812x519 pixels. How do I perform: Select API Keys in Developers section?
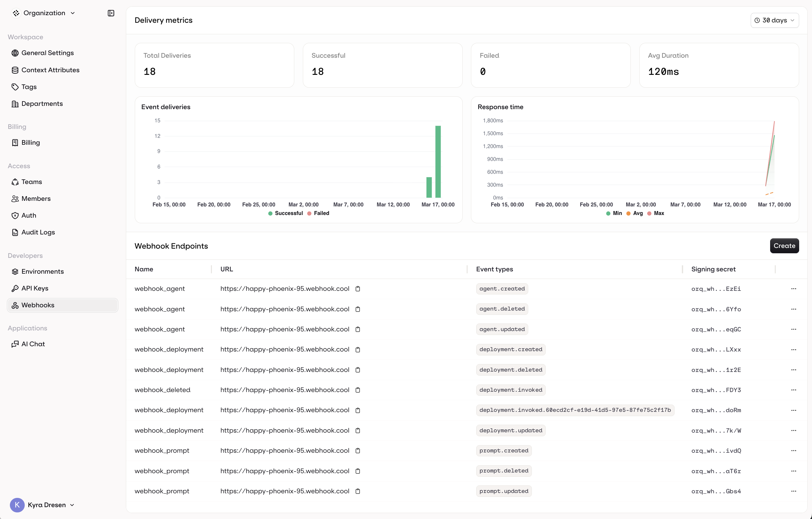35,288
